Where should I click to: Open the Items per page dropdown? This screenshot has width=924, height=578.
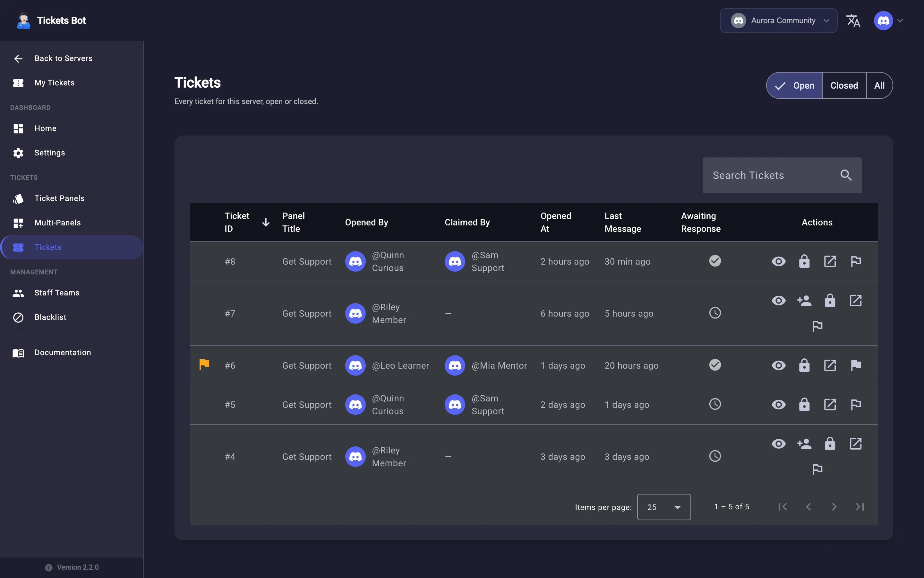click(x=663, y=507)
